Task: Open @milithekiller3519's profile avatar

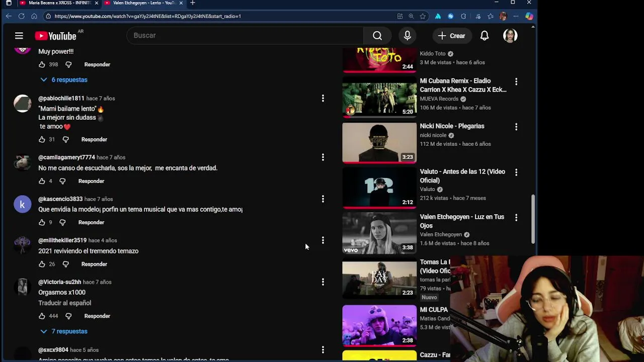Action: coord(22,245)
